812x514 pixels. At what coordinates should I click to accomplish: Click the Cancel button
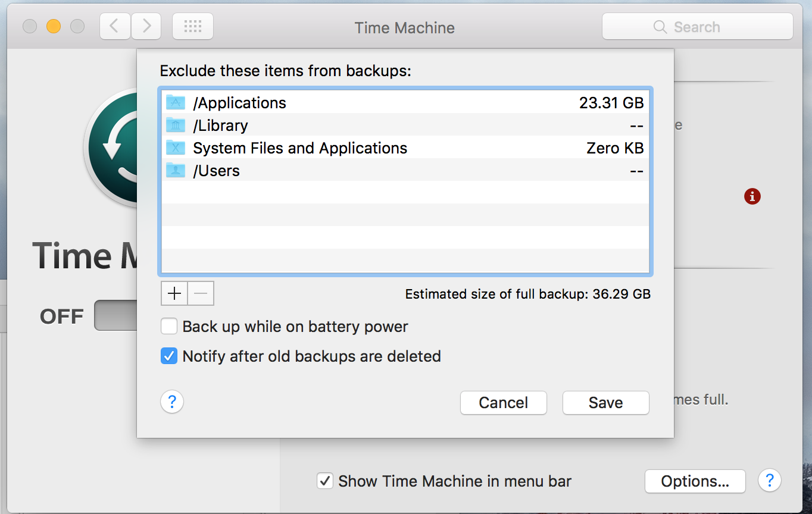[x=504, y=403]
